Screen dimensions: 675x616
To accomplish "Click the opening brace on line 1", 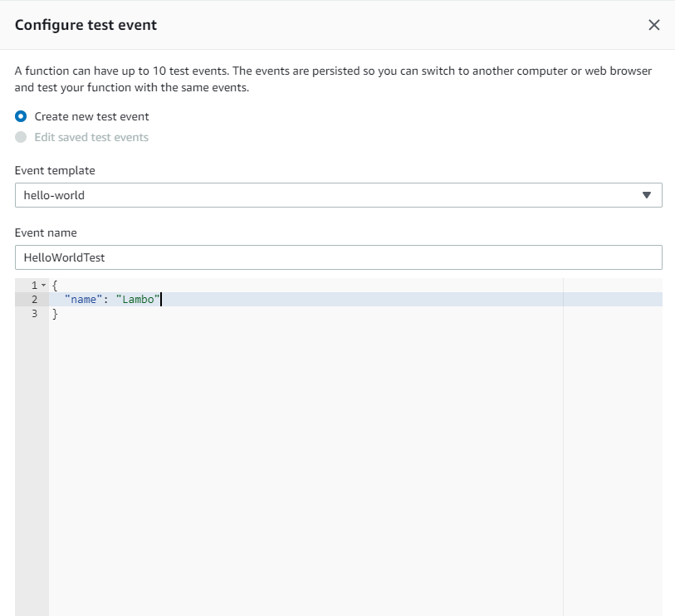I will (x=55, y=285).
